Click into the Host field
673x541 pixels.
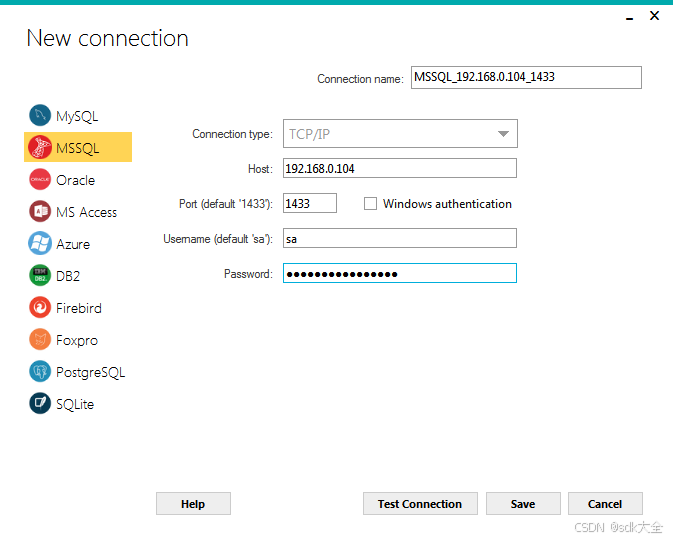400,168
